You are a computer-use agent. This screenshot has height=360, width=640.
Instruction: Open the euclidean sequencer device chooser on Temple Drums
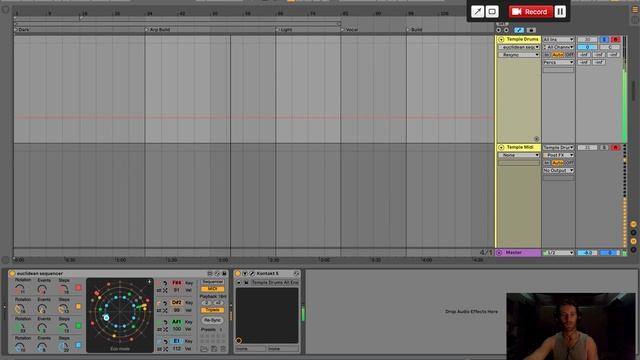(518, 47)
